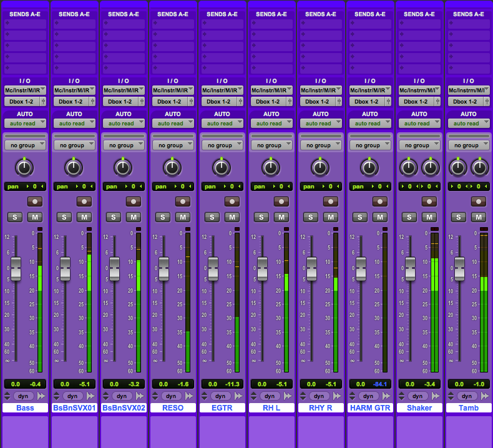Open RHY R dyn display button

coord(319,396)
